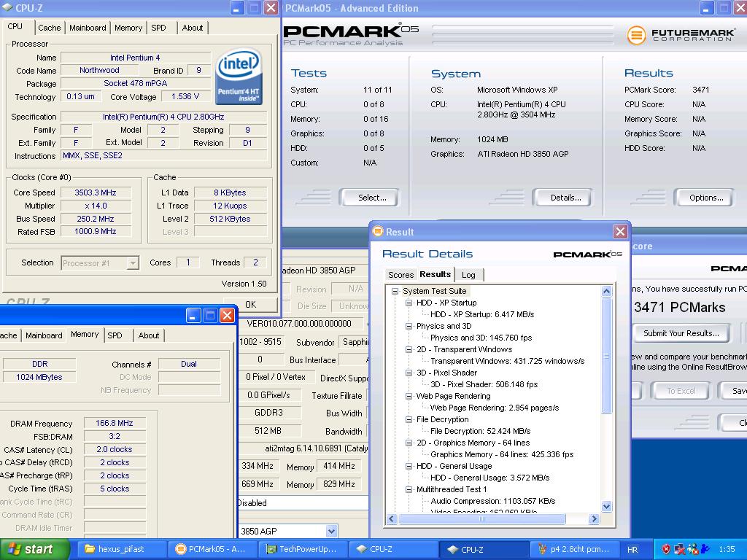Click scroll right arrow in result tree
The width and height of the screenshot is (747, 560).
tap(594, 519)
